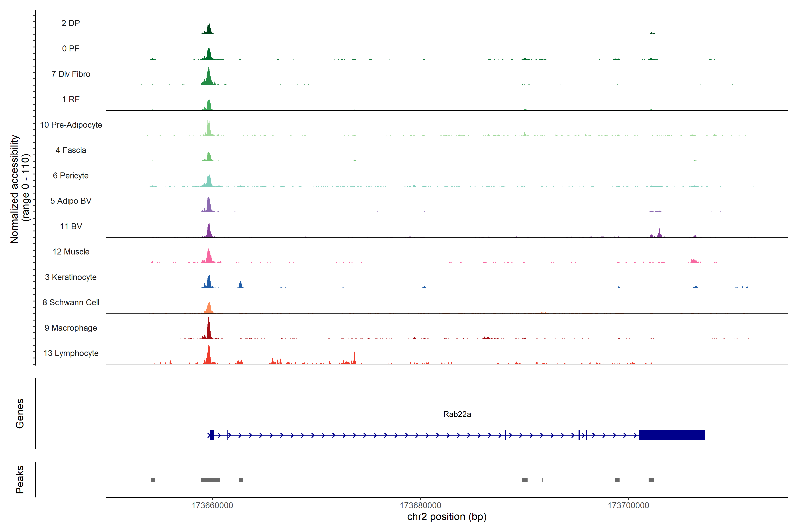Click the 9 Macrophage track label
The height and width of the screenshot is (532, 798).
coord(70,328)
